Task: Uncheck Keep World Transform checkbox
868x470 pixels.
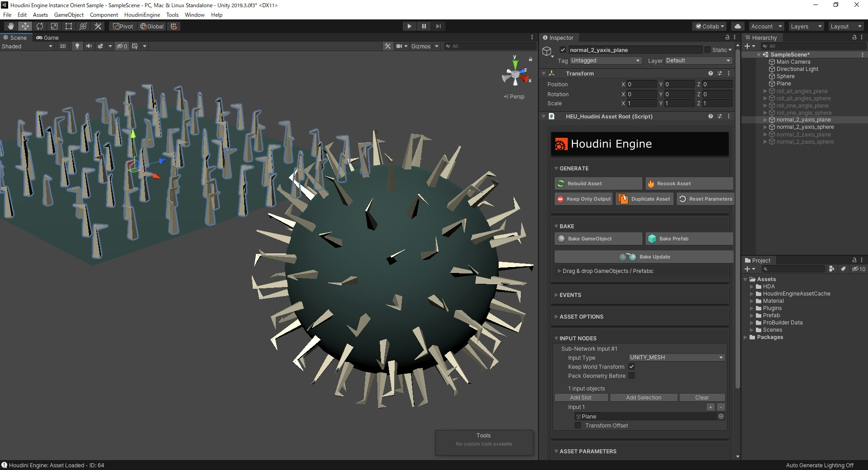Action: [632, 367]
